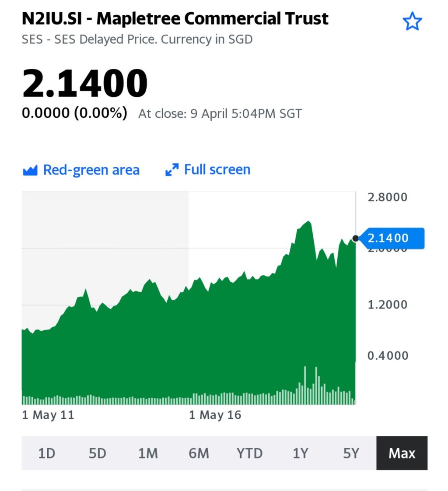Open the chart in Full screen
The width and height of the screenshot is (448, 491).
(x=208, y=170)
